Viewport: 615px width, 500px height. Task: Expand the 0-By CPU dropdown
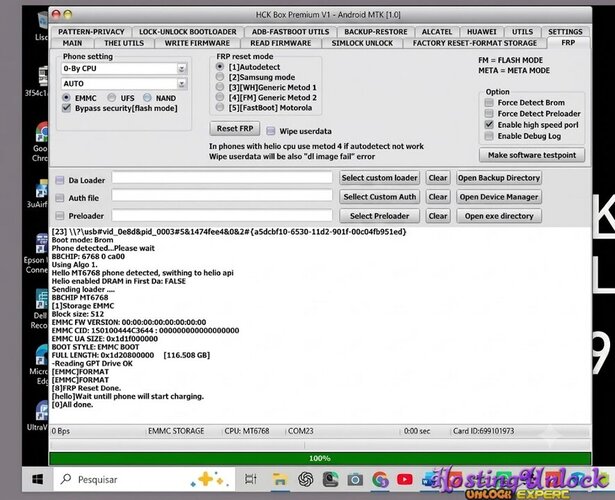[x=182, y=69]
